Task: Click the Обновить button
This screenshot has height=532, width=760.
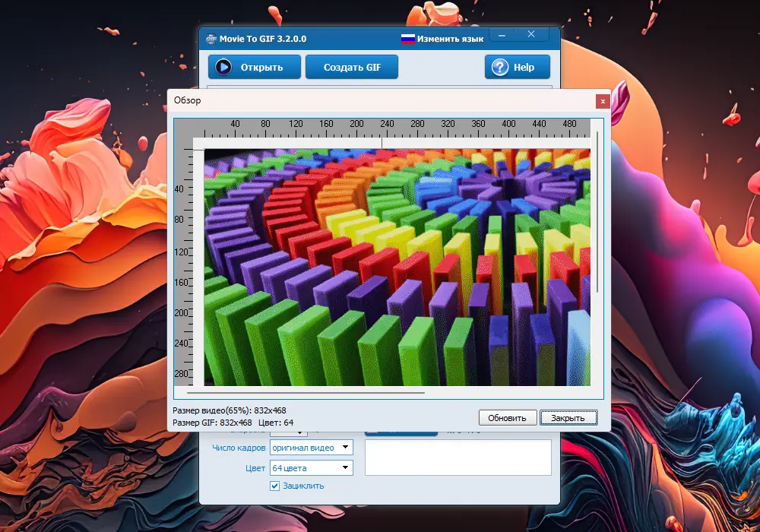Action: 508,418
